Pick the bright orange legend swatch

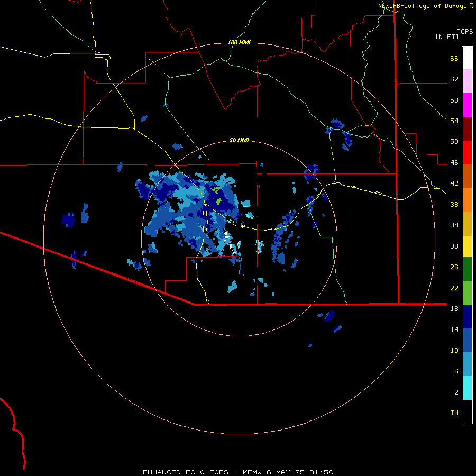(x=467, y=200)
